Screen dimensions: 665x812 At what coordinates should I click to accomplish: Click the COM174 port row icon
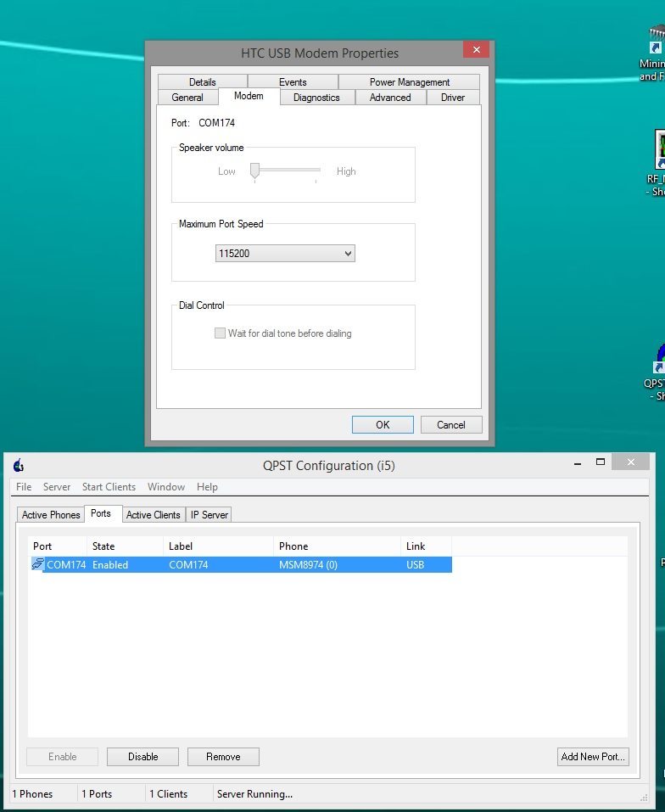pos(38,564)
